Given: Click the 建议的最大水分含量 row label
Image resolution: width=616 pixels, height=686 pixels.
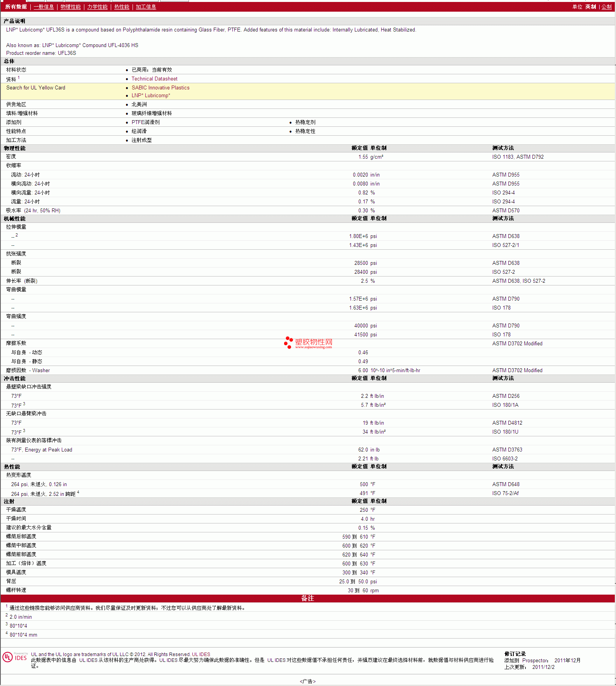Looking at the screenshot, I should [x=29, y=528].
